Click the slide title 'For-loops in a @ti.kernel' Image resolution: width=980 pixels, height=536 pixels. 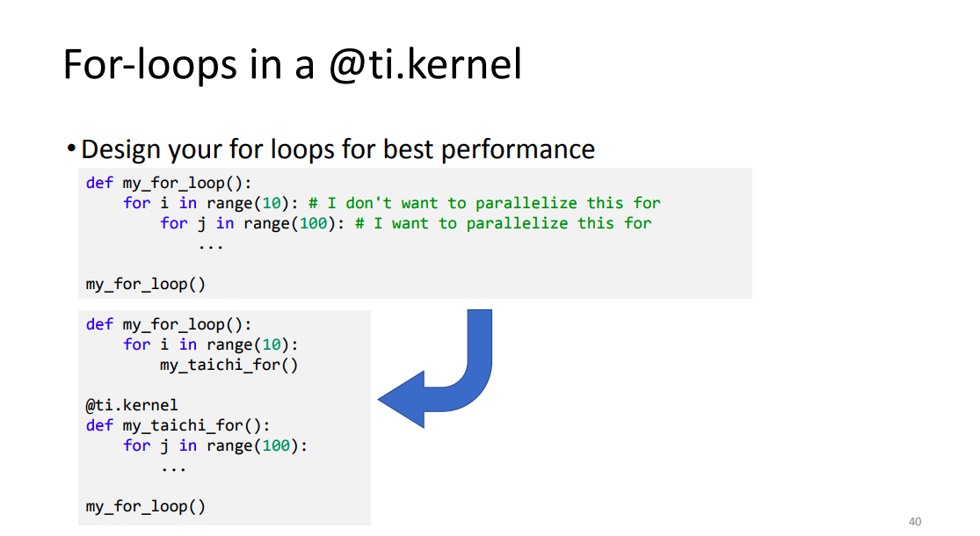pyautogui.click(x=292, y=64)
